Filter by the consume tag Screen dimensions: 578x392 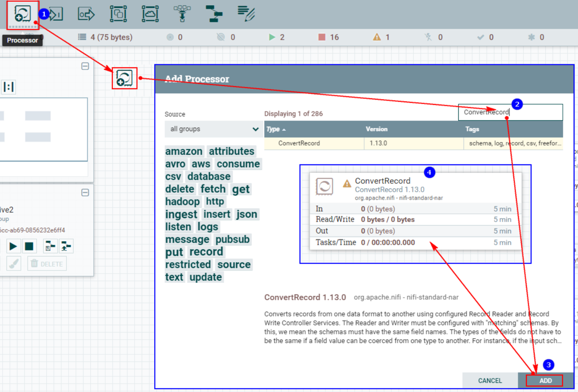point(238,164)
